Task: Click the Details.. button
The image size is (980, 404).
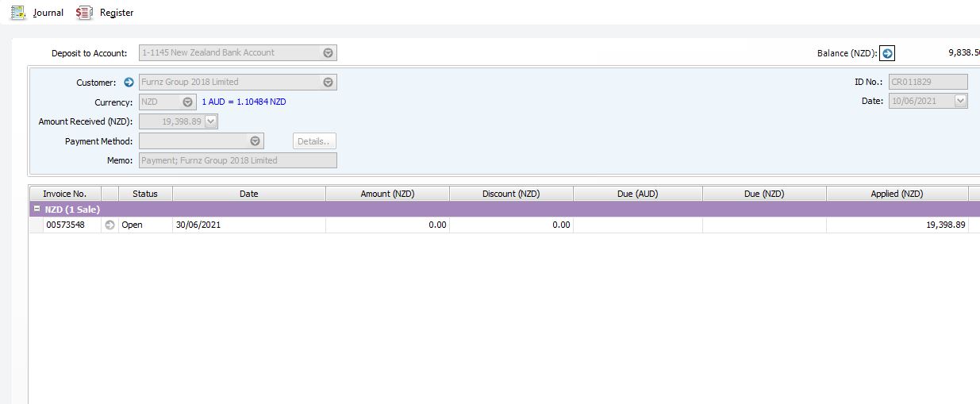Action: (x=314, y=141)
